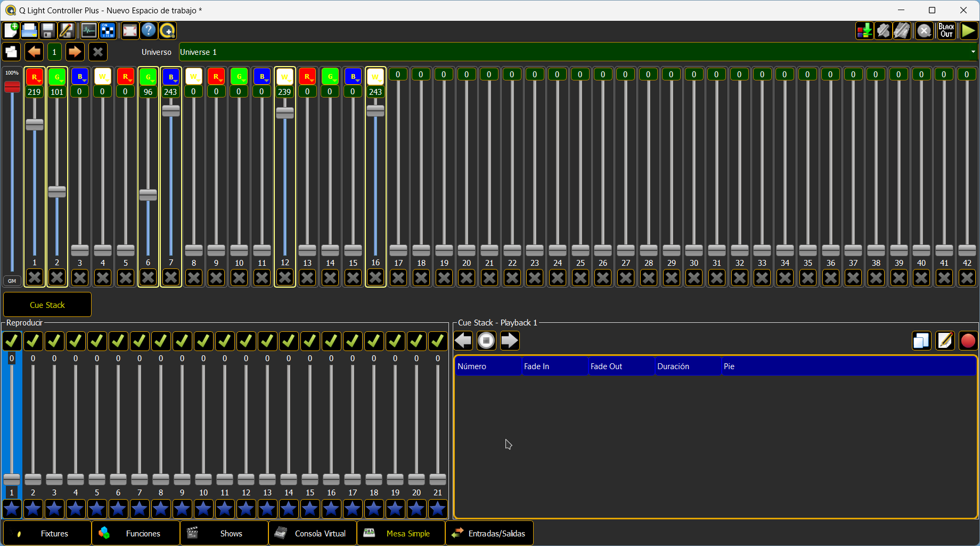
Task: Toggle playback 2 select checkmark
Action: [33, 341]
